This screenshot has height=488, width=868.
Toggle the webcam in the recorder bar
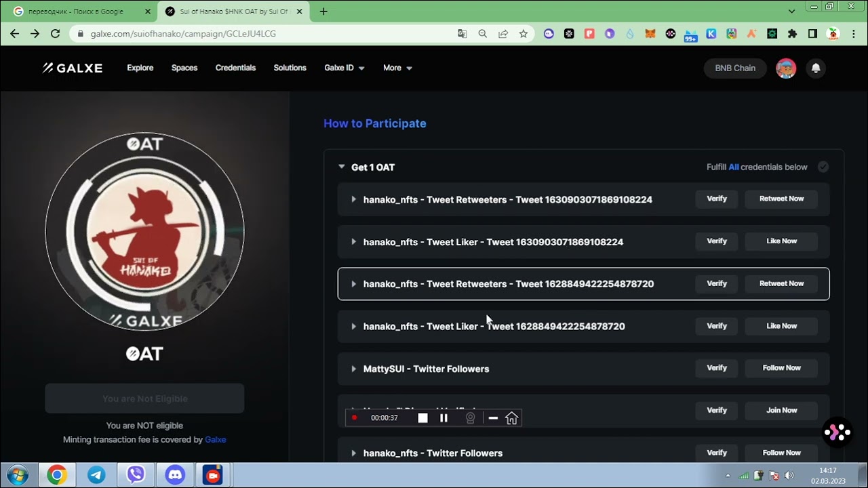(470, 418)
